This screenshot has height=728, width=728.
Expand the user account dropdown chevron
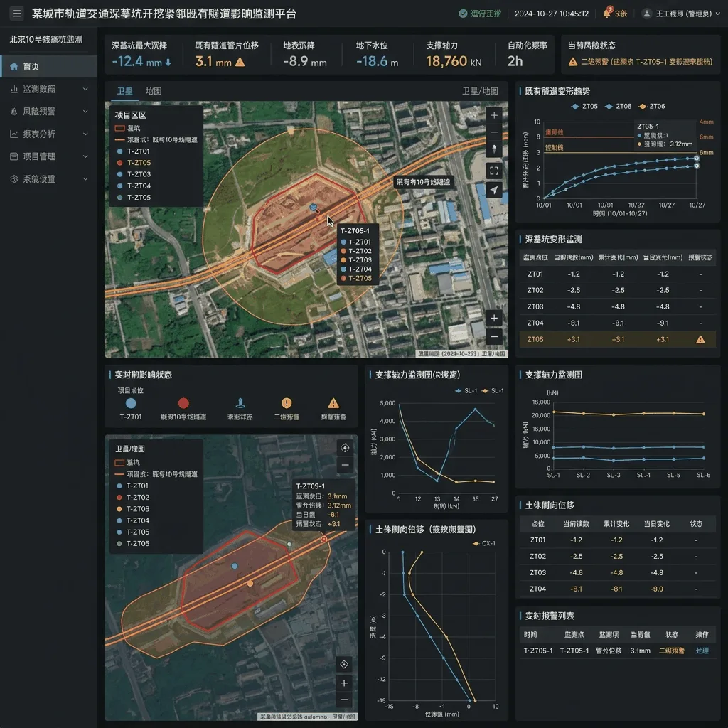pyautogui.click(x=718, y=14)
